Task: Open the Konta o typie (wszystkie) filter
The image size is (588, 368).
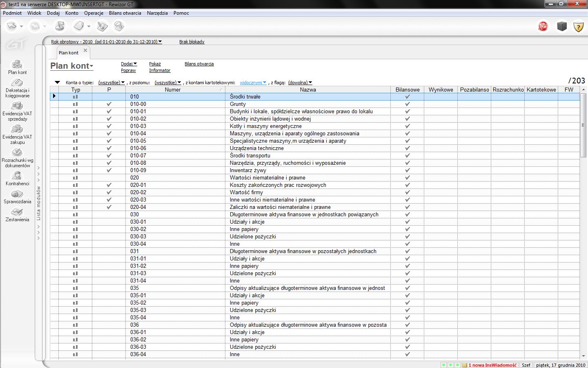Action: [x=111, y=83]
